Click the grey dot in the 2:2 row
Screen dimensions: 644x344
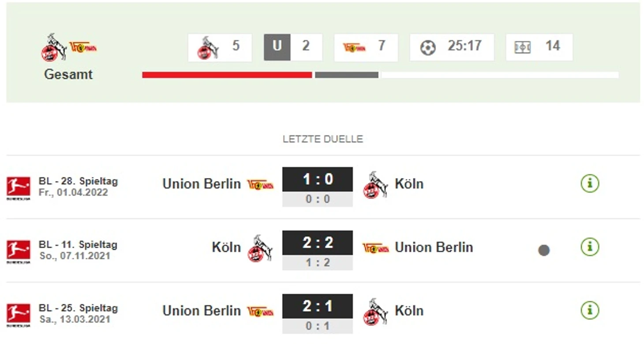[x=544, y=250]
